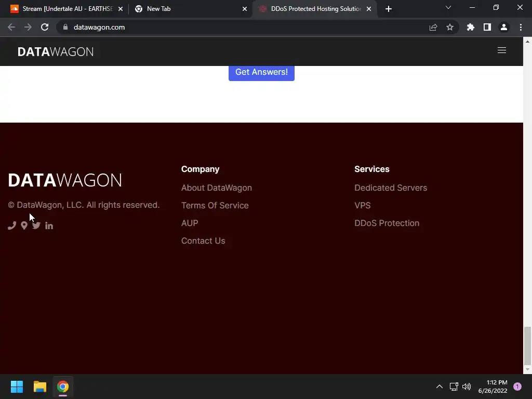This screenshot has width=532, height=399.
Task: Click the scrollbar up arrow
Action: pos(527,42)
